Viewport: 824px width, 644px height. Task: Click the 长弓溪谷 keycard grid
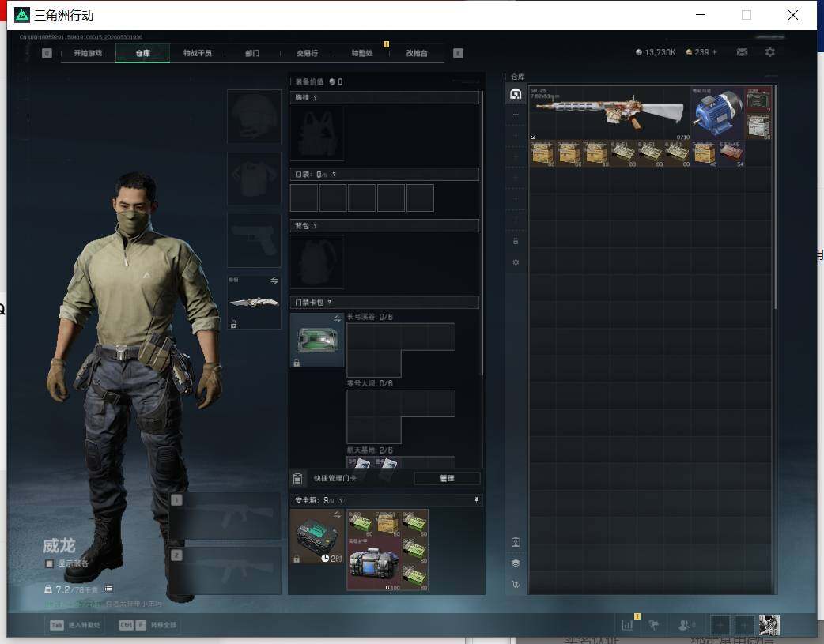[400, 349]
